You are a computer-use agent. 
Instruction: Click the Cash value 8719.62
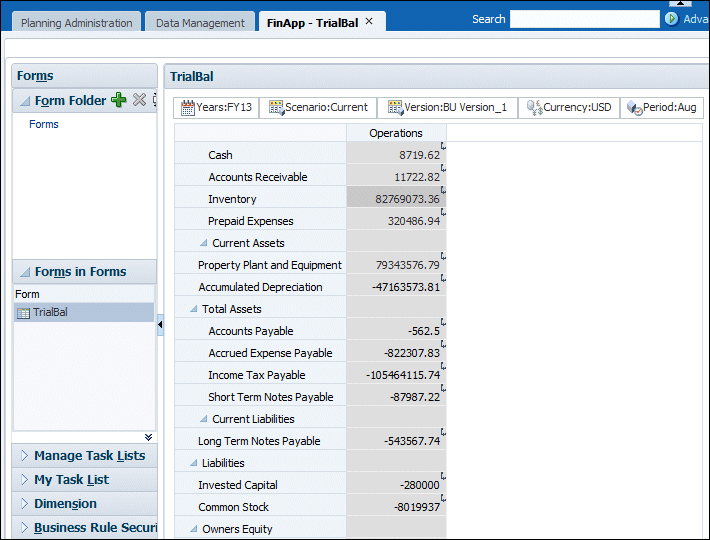point(396,155)
